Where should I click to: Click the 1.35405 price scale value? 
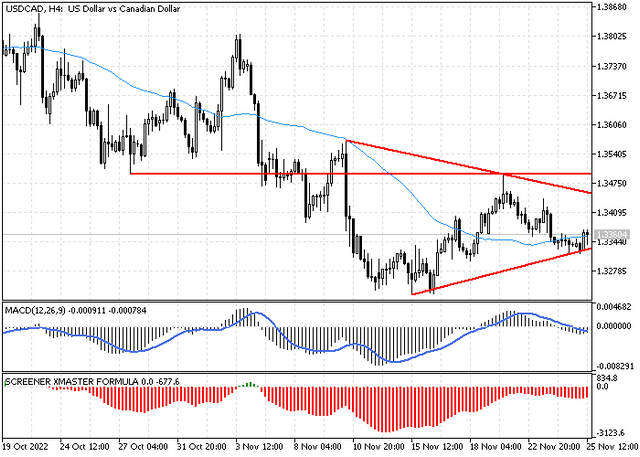(611, 154)
